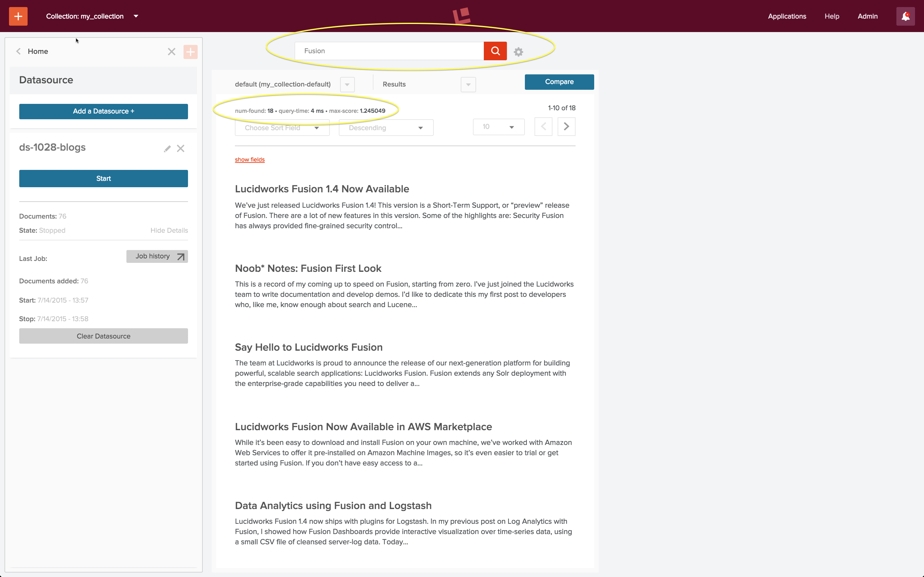This screenshot has height=577, width=924.
Task: Click show fields link in results
Action: (x=250, y=160)
